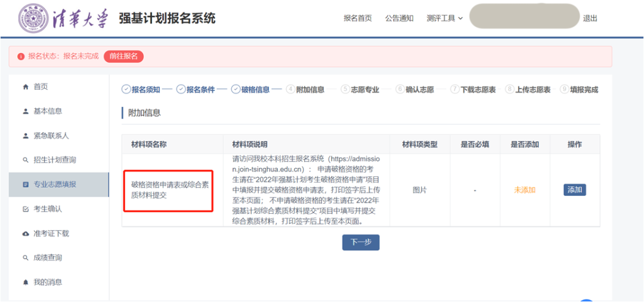This screenshot has height=302, width=644.
Task: Select 专业志愿填报 in the left sidebar
Action: [54, 185]
